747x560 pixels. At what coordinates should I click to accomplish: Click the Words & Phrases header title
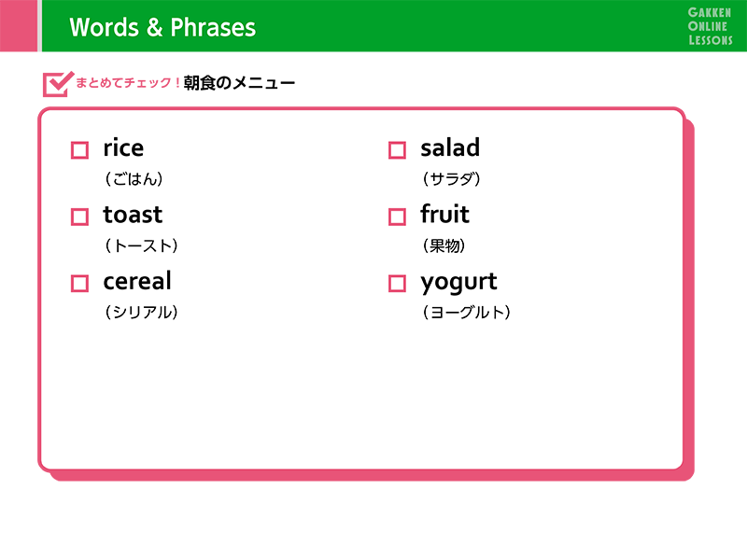click(162, 27)
